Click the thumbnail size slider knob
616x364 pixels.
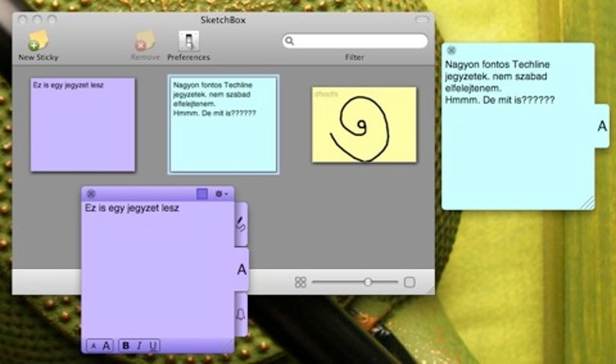[368, 282]
